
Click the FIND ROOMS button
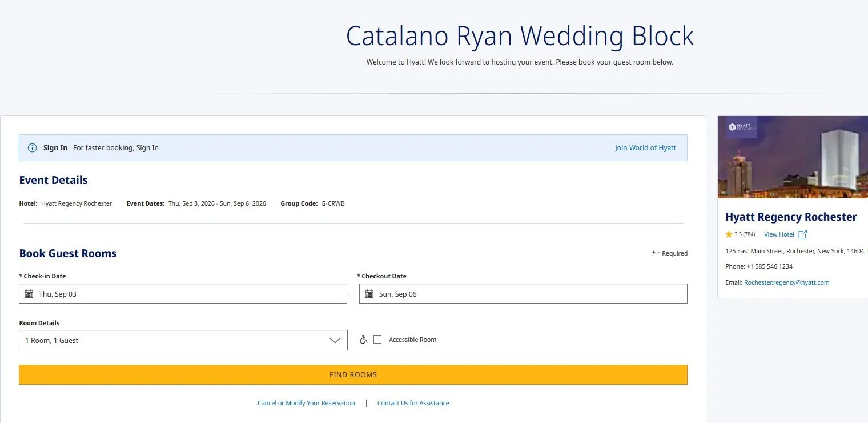353,375
